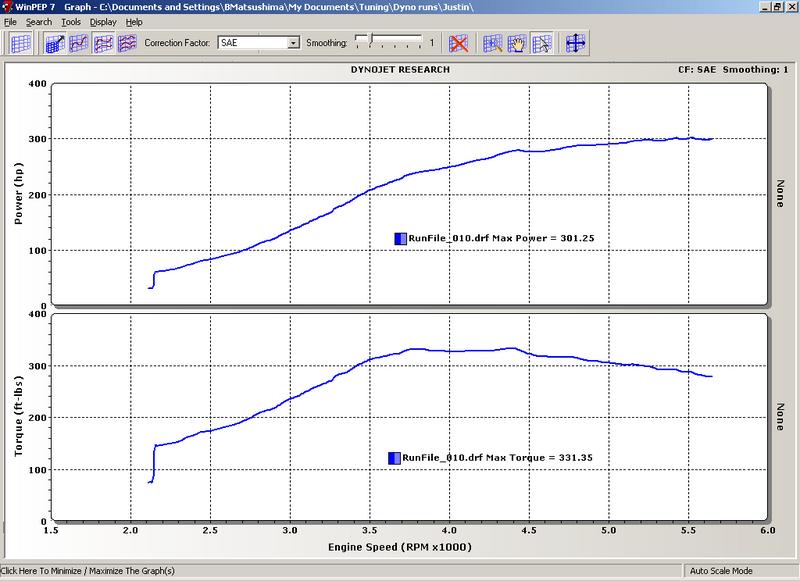Select the single-curve graph icon
This screenshot has width=800, height=581.
[77, 43]
